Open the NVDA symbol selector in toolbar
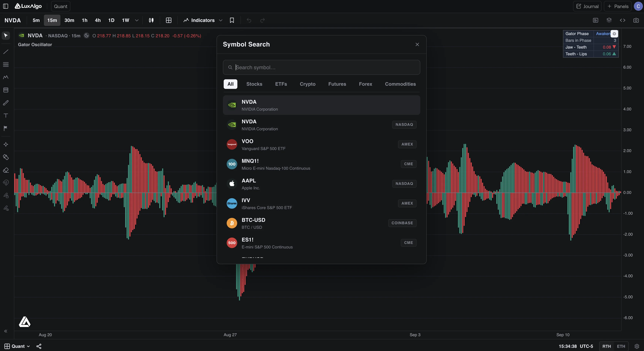This screenshot has height=351, width=644. point(13,20)
